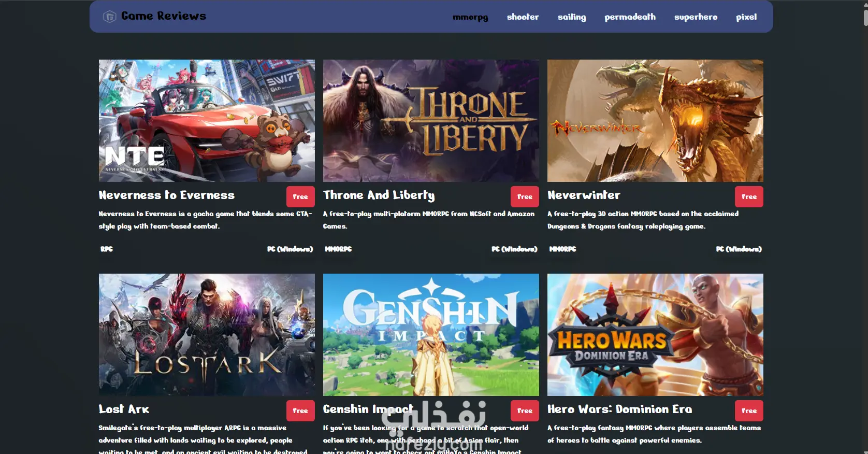This screenshot has height=454, width=868.
Task: Click PC (Windows) label under Neverwinter
Action: pyautogui.click(x=739, y=249)
